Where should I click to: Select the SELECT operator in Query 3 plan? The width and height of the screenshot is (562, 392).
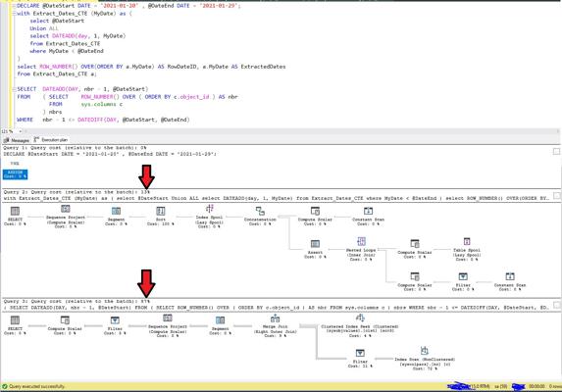click(15, 325)
